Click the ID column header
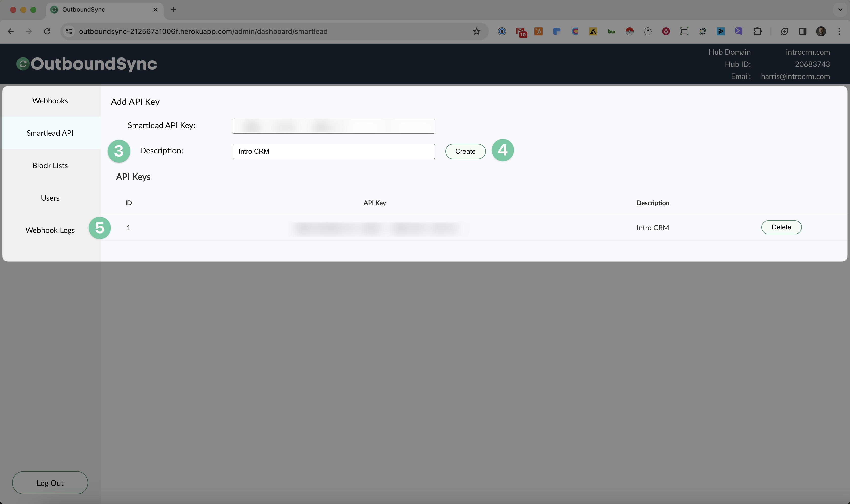This screenshot has height=504, width=850. pos(128,203)
